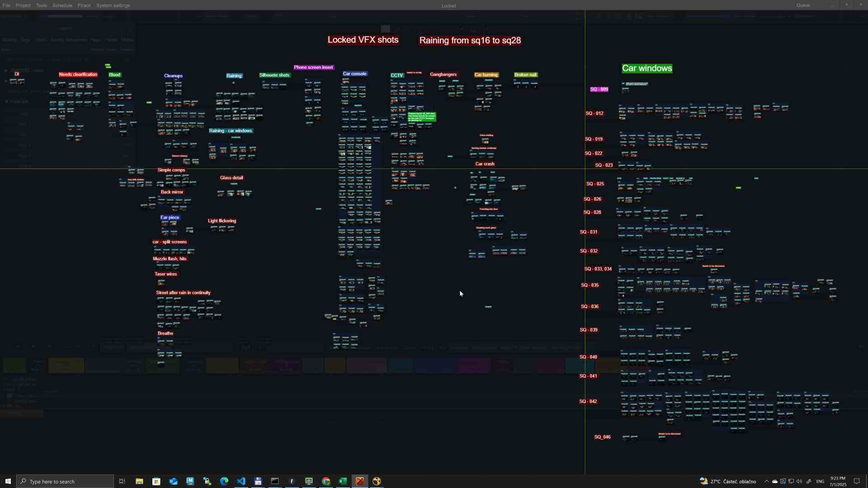Viewport: 868px width, 488px height.
Task: Toggle the notification center in the system tray
Action: pos(857,481)
